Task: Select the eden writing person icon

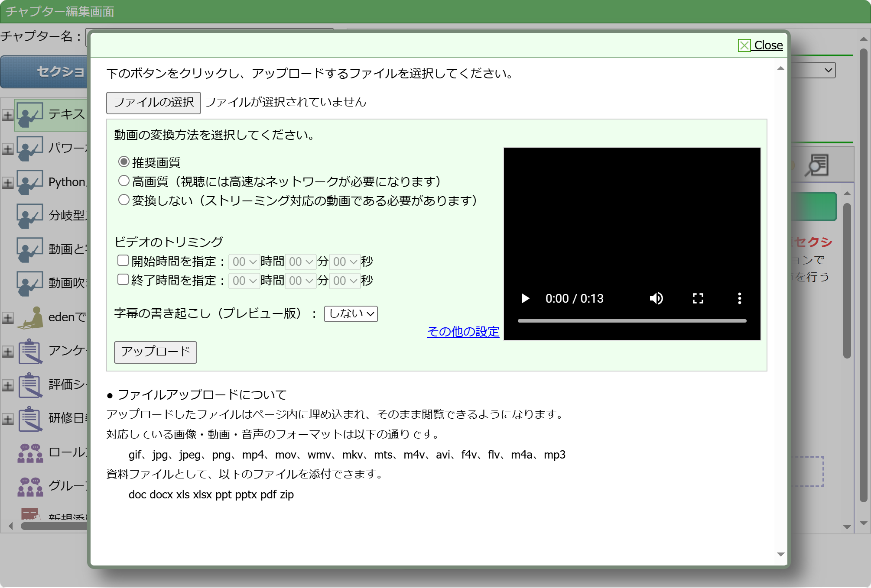Action: [x=30, y=317]
